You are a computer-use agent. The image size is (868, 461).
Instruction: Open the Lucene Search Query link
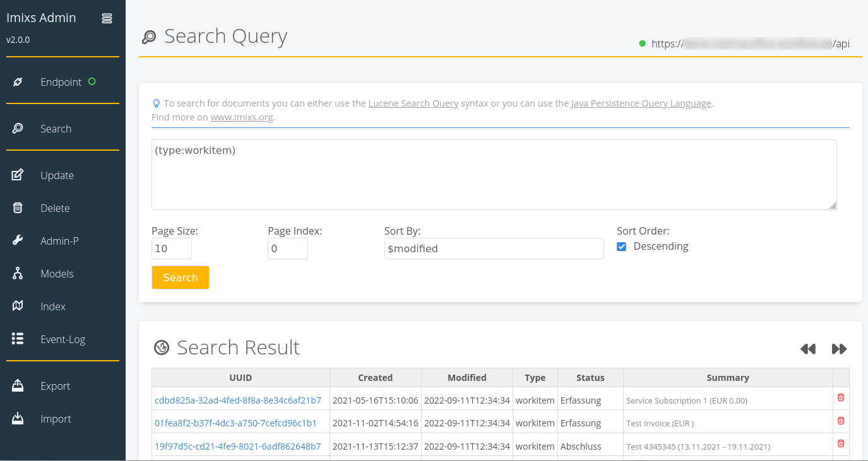413,103
